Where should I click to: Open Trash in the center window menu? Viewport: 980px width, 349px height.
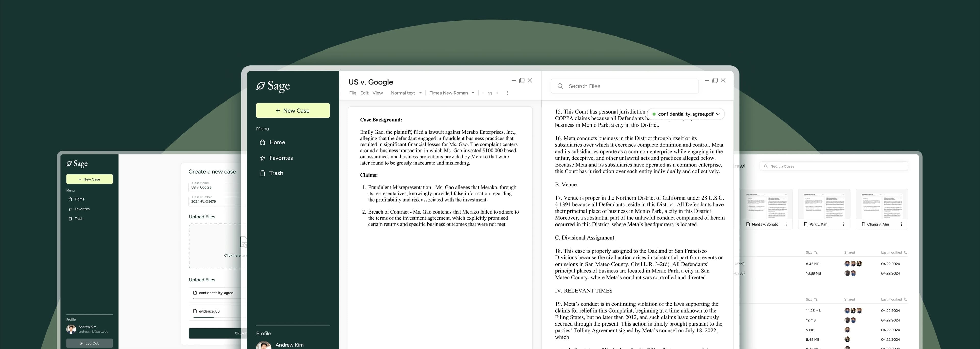276,173
